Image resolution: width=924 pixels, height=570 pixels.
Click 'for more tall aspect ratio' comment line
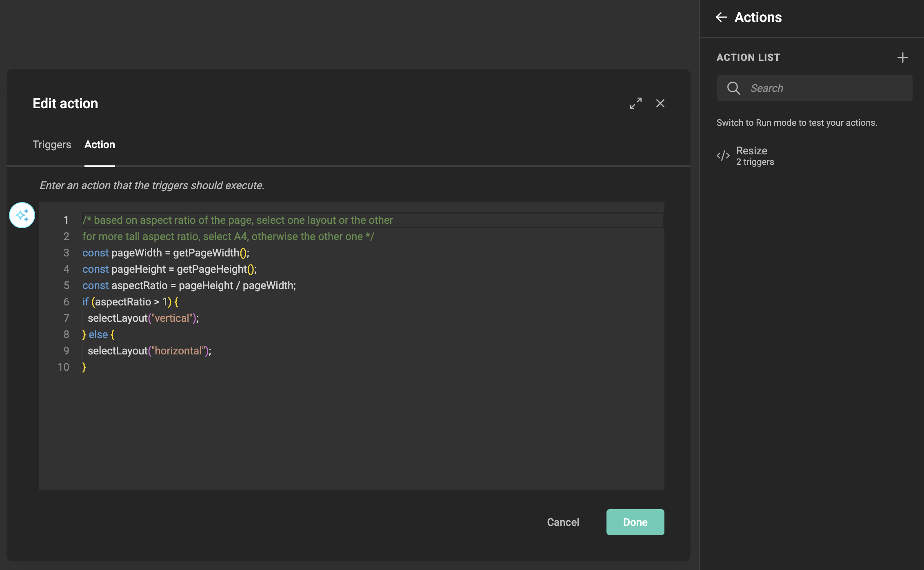point(228,236)
